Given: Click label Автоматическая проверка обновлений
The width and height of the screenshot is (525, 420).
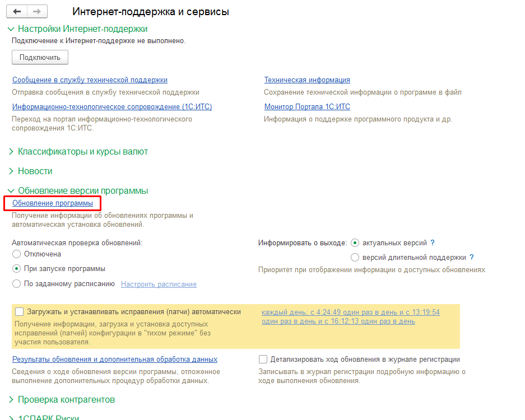Looking at the screenshot, I should (x=77, y=243).
